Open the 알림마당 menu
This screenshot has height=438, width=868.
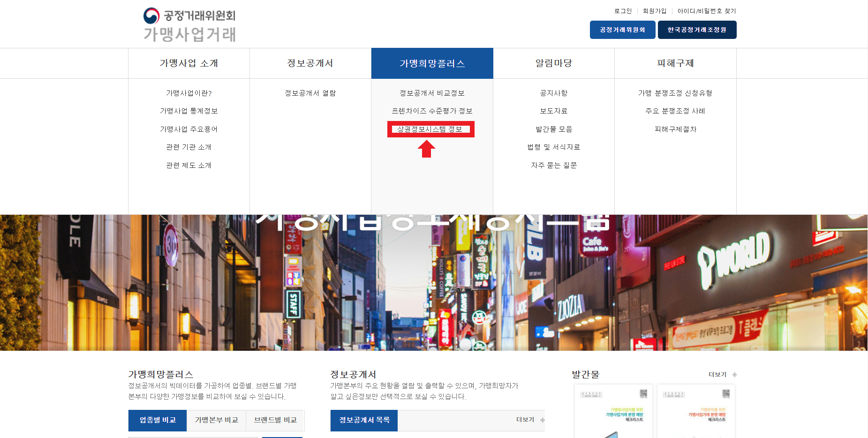click(x=553, y=63)
